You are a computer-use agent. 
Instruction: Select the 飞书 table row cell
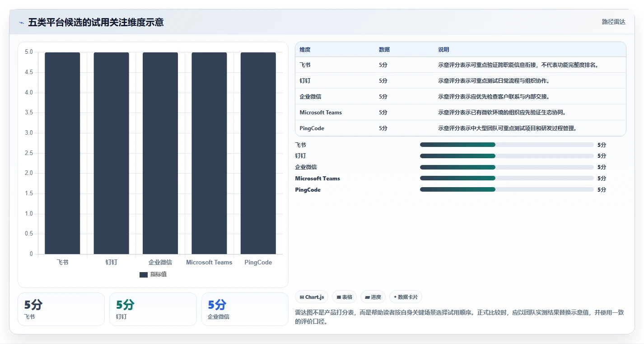[x=305, y=65]
